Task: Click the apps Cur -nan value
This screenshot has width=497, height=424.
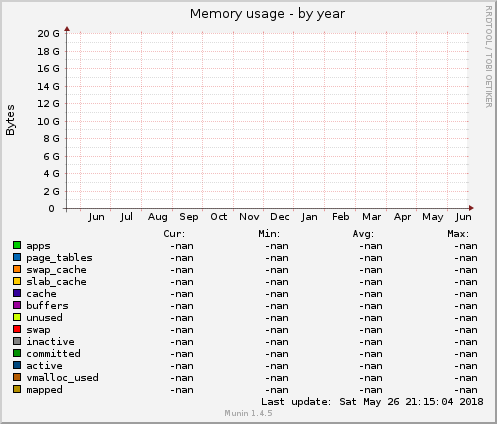Action: pyautogui.click(x=182, y=246)
